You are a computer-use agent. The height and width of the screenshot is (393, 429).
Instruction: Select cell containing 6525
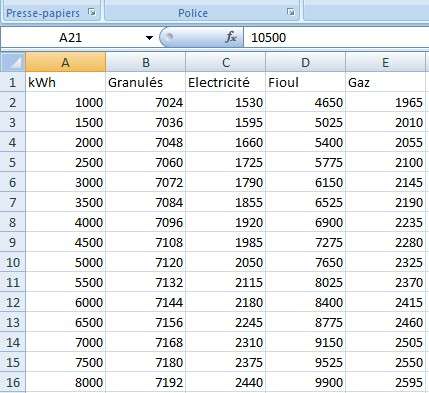click(x=305, y=202)
